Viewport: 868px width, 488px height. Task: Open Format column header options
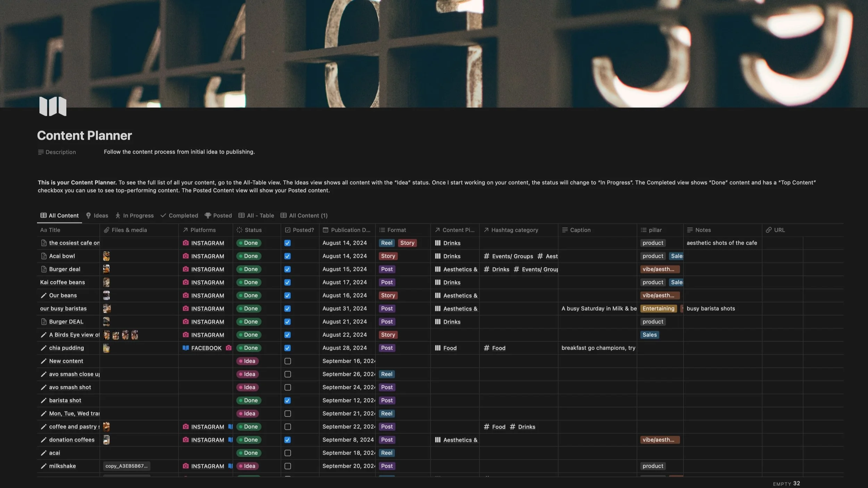point(396,230)
